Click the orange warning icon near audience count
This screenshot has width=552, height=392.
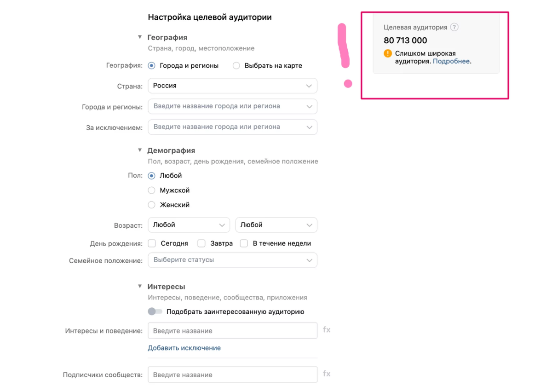coord(388,53)
